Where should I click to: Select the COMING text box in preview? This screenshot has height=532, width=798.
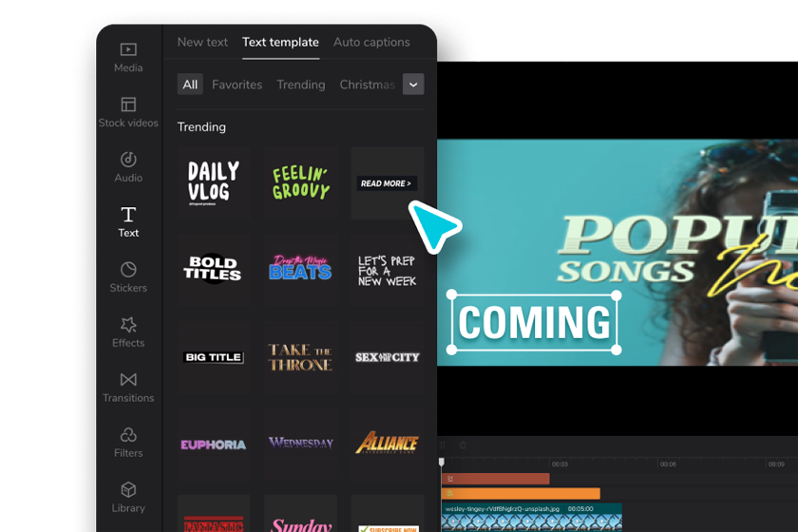533,322
